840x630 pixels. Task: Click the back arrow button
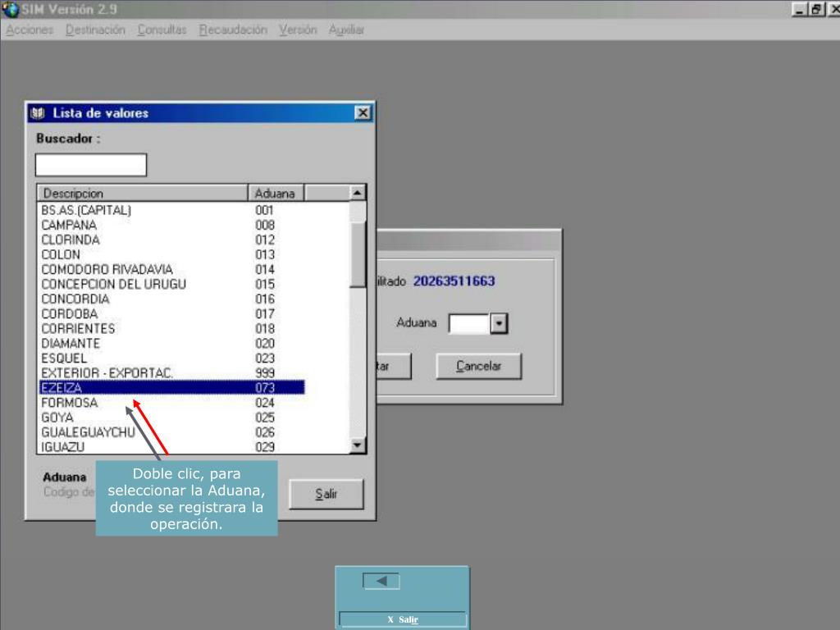click(x=381, y=581)
